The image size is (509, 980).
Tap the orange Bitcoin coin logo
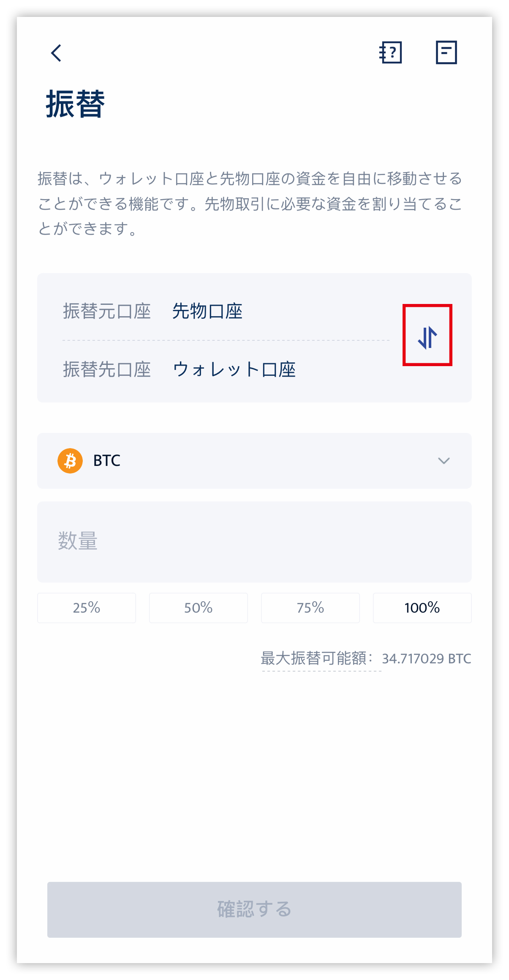[x=70, y=460]
